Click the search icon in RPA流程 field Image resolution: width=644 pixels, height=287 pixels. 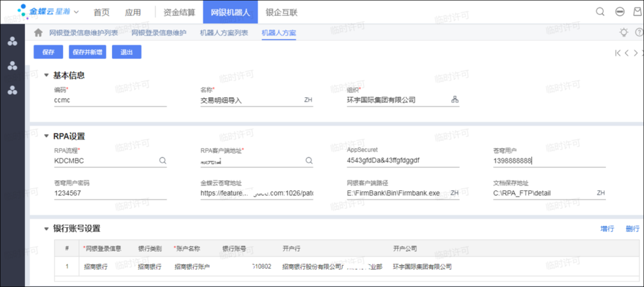point(163,161)
